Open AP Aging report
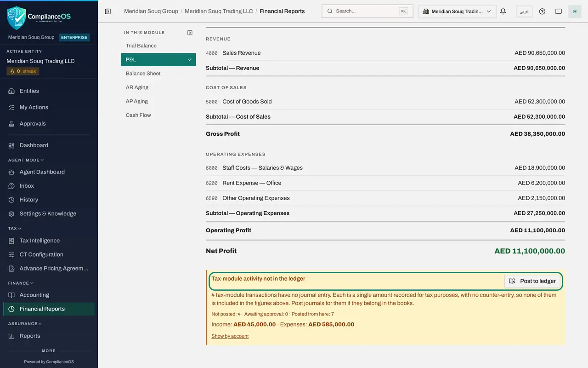 (158, 101)
